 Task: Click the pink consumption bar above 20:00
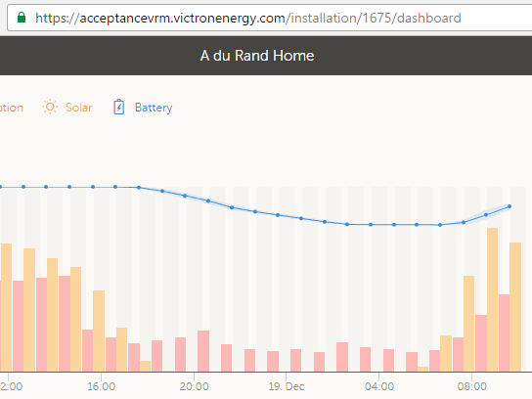[203, 351]
